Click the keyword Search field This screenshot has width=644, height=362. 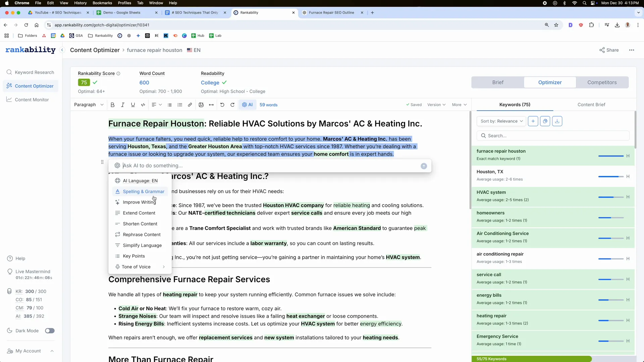[553, 136]
